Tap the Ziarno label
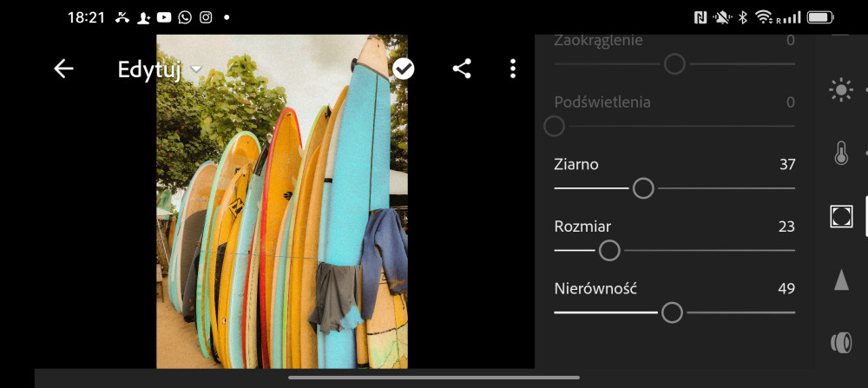Viewport: 868px width, 388px height. [x=576, y=164]
